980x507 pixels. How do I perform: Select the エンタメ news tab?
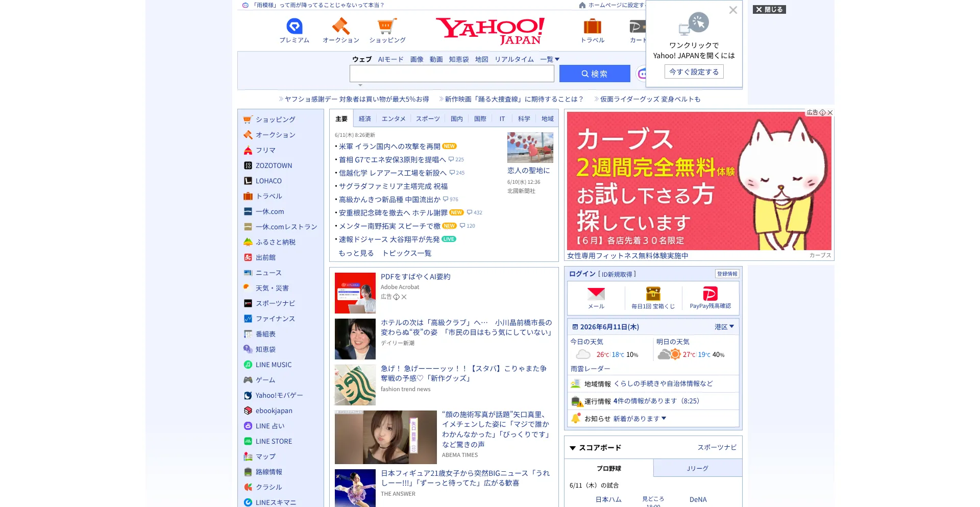(394, 119)
